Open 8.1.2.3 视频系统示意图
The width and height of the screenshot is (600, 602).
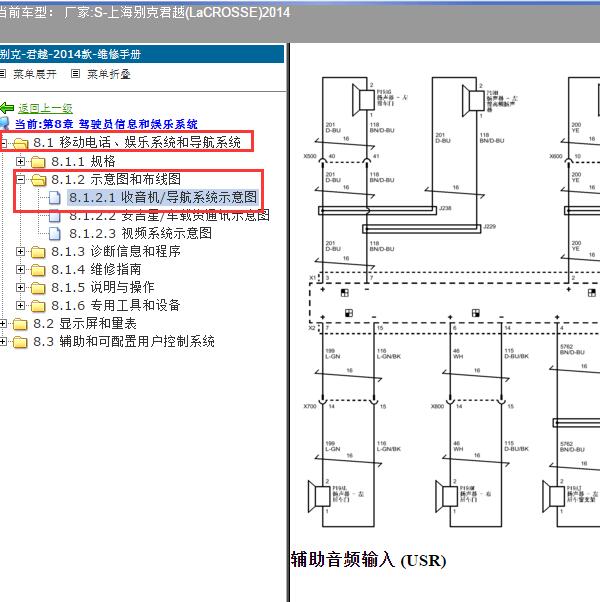point(140,233)
